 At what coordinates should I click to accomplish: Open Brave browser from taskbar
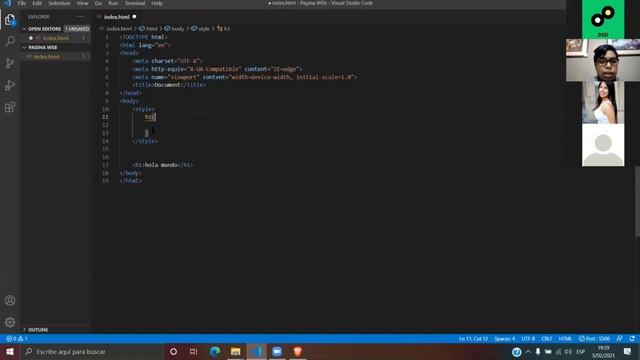(298, 351)
